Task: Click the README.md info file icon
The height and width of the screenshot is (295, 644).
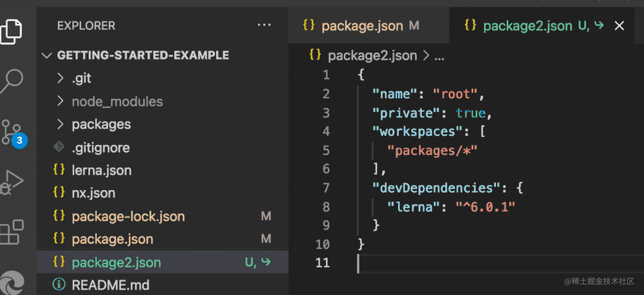Action: 58,285
